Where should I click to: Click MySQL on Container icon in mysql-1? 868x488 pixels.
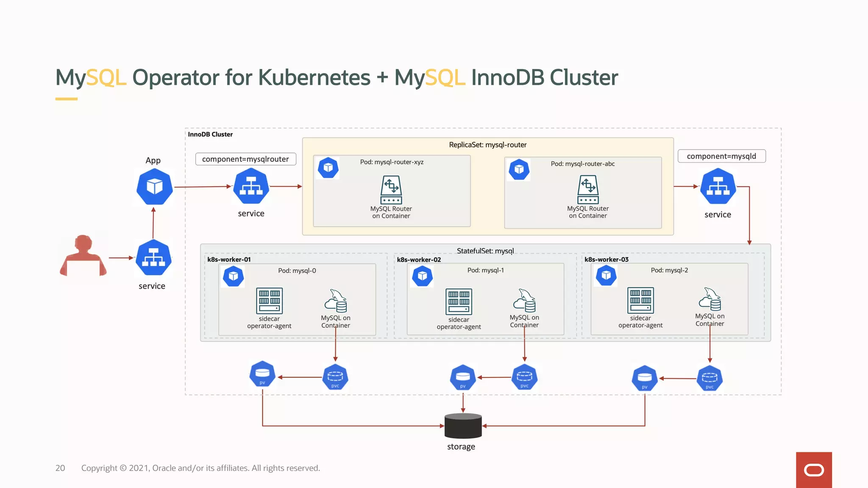click(524, 301)
